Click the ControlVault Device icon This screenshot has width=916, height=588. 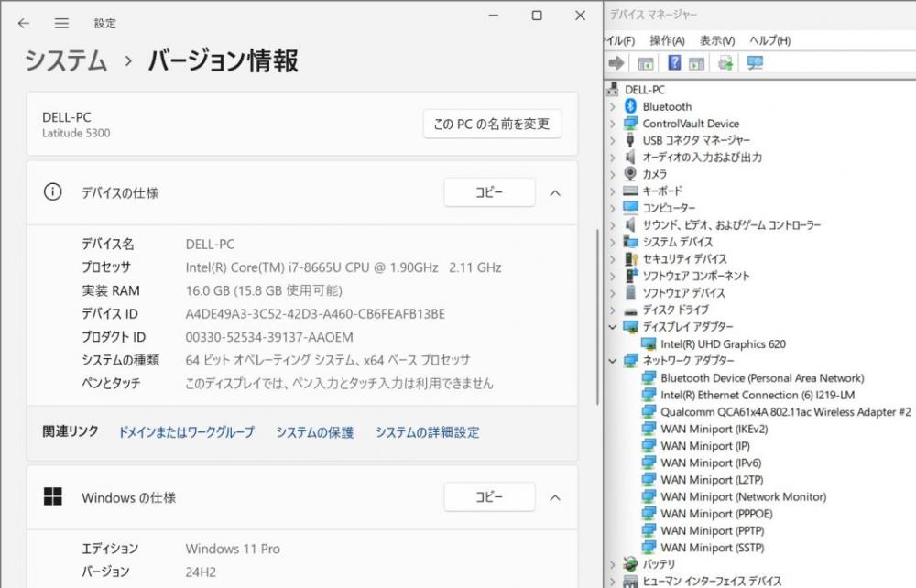click(x=630, y=124)
